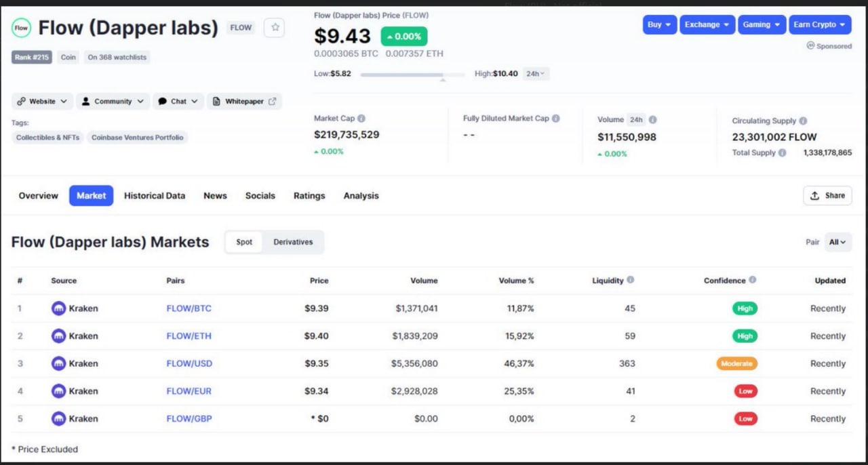
Task: Sort by Price column header
Action: [x=319, y=281]
